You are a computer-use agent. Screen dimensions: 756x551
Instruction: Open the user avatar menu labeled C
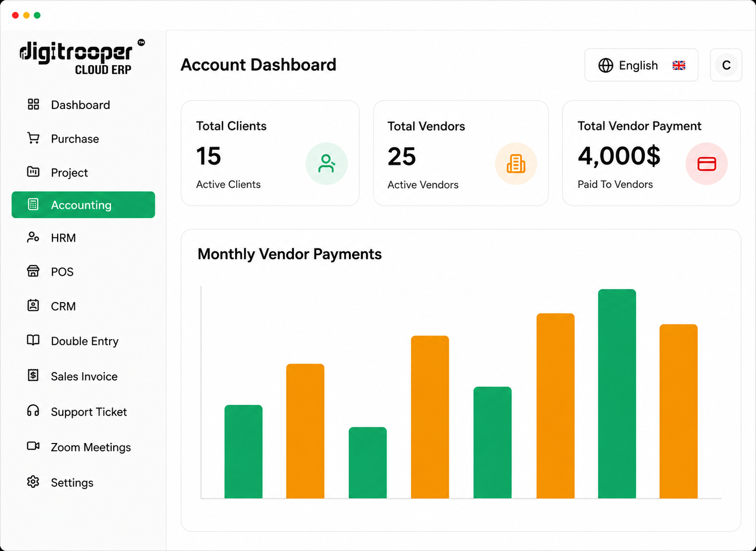point(726,65)
